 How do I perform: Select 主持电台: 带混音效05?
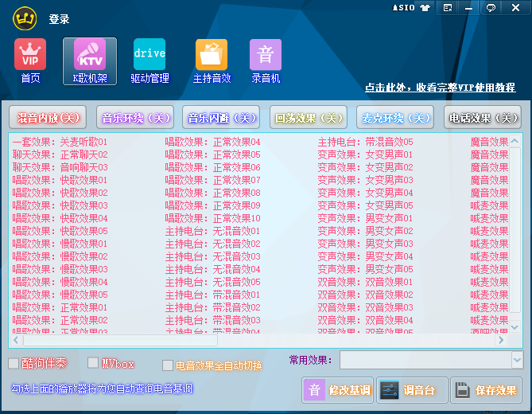(366, 142)
